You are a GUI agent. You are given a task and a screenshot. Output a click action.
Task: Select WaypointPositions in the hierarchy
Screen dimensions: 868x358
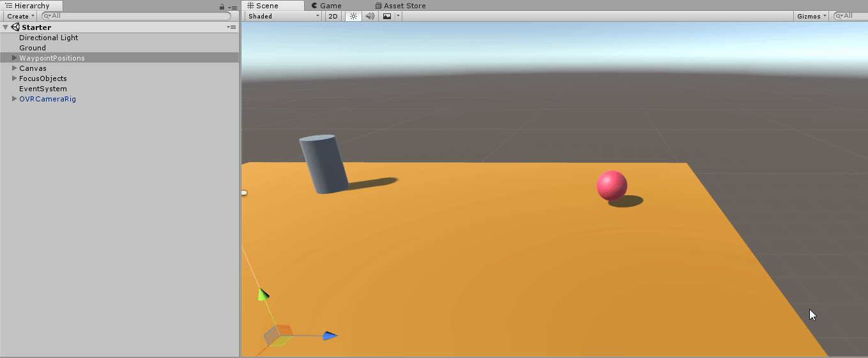(52, 58)
